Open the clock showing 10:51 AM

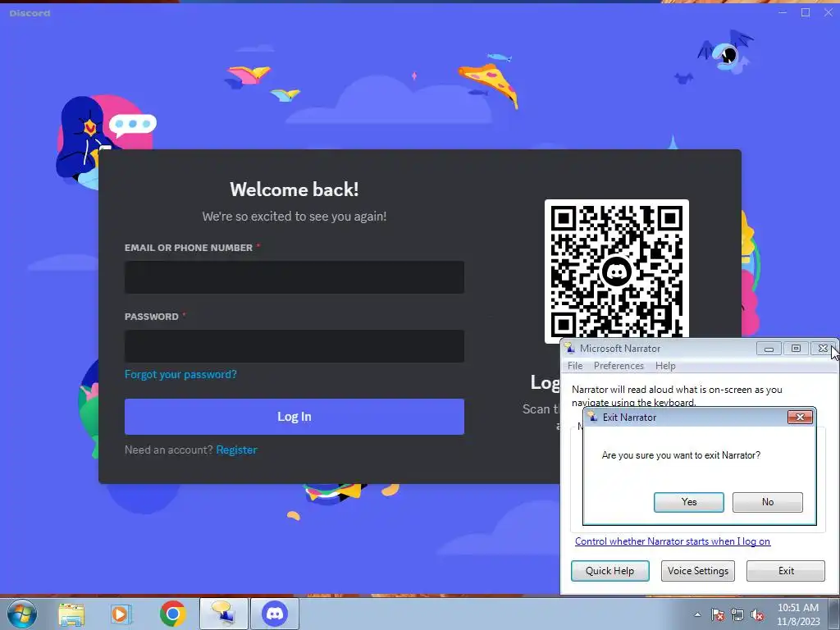(798, 614)
